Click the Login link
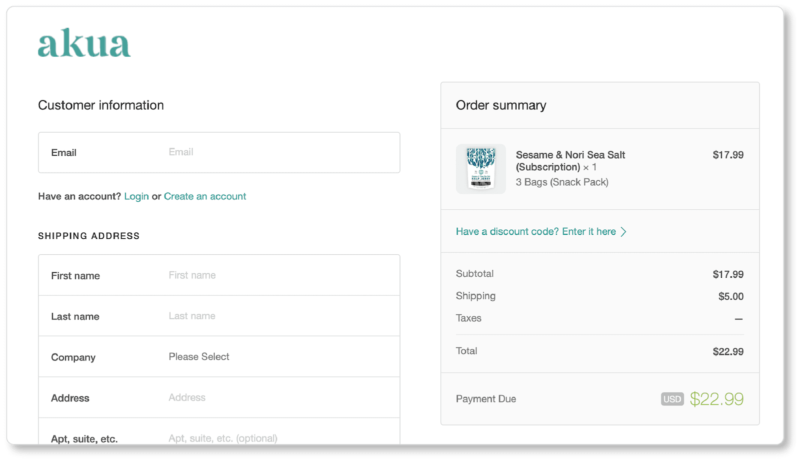Viewport: 800px width, 461px height. pos(136,196)
